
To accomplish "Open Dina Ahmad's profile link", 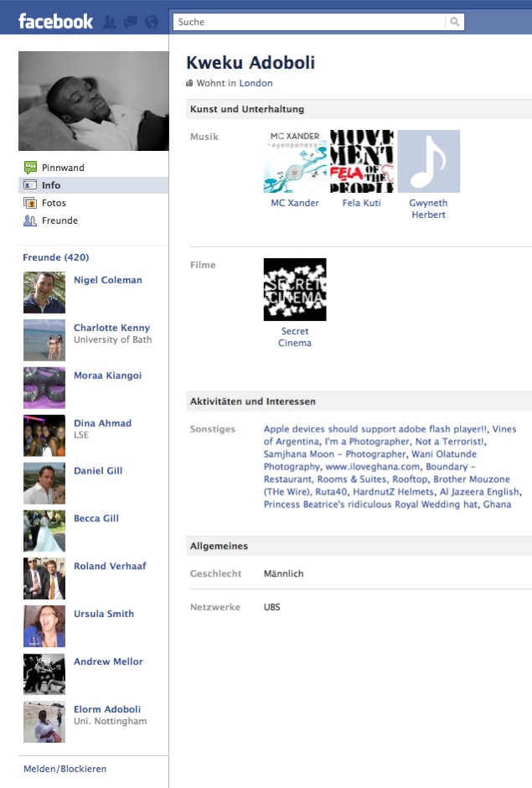I will pos(102,423).
